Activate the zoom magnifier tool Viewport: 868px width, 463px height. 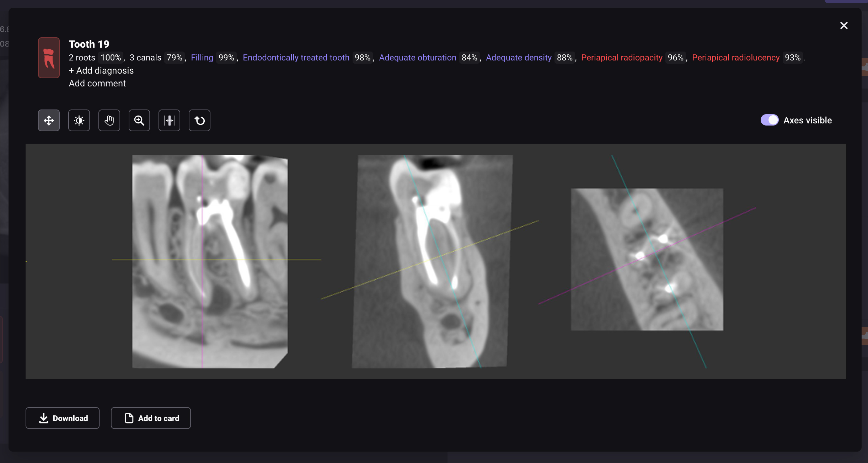point(139,121)
